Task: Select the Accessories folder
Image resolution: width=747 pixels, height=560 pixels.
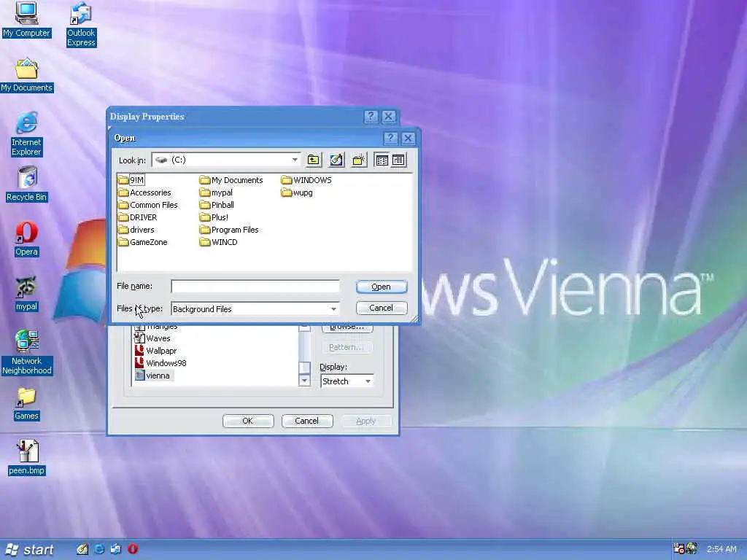Action: 145,192
